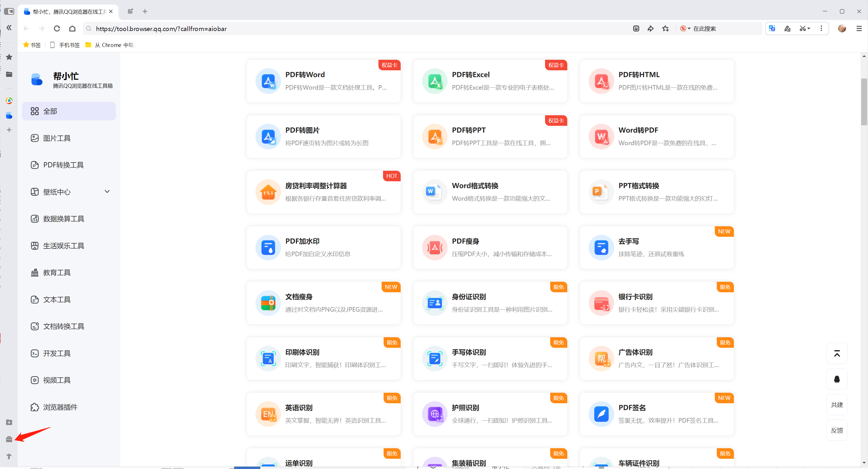Viewport: 868px width, 469px height.
Task: Open the toolbox briefcase icon marked by red arrow
Action: tap(9, 439)
